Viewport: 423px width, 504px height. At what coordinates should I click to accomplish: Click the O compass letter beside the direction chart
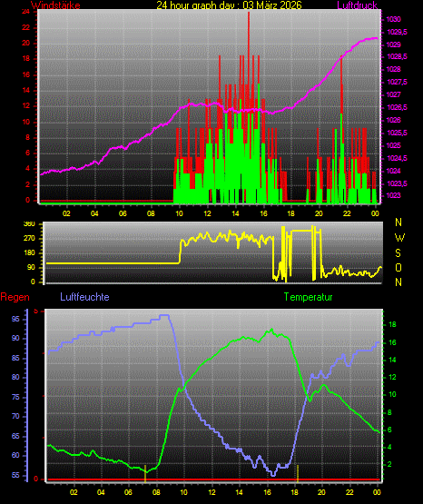pyautogui.click(x=398, y=267)
